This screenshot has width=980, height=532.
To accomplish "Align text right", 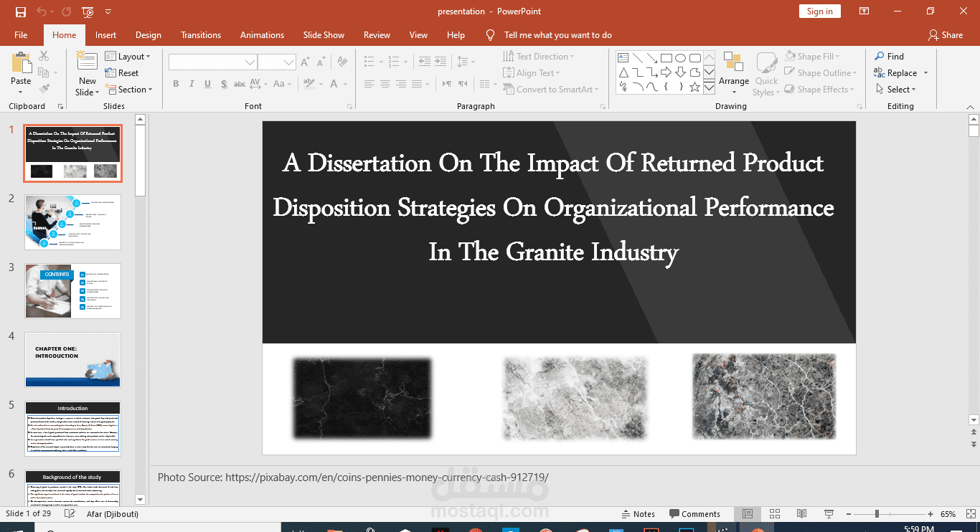I will click(x=401, y=84).
